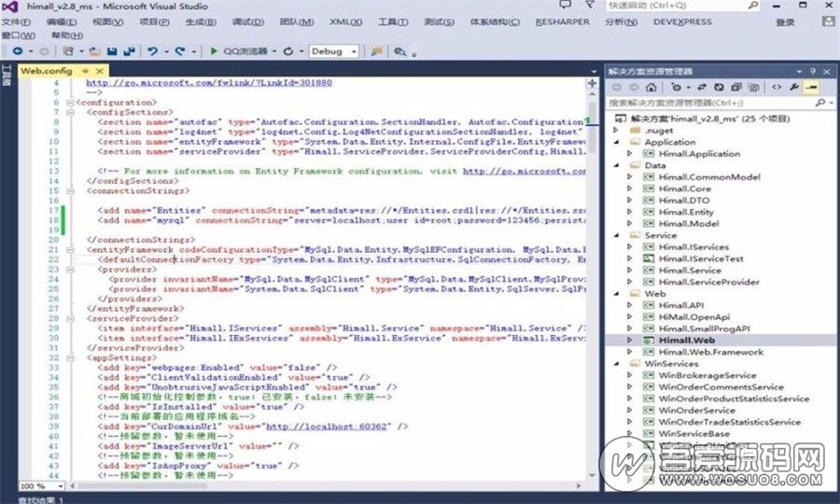Click the editor vertical scrollbar
Screen dimensions: 840x504
point(591,280)
